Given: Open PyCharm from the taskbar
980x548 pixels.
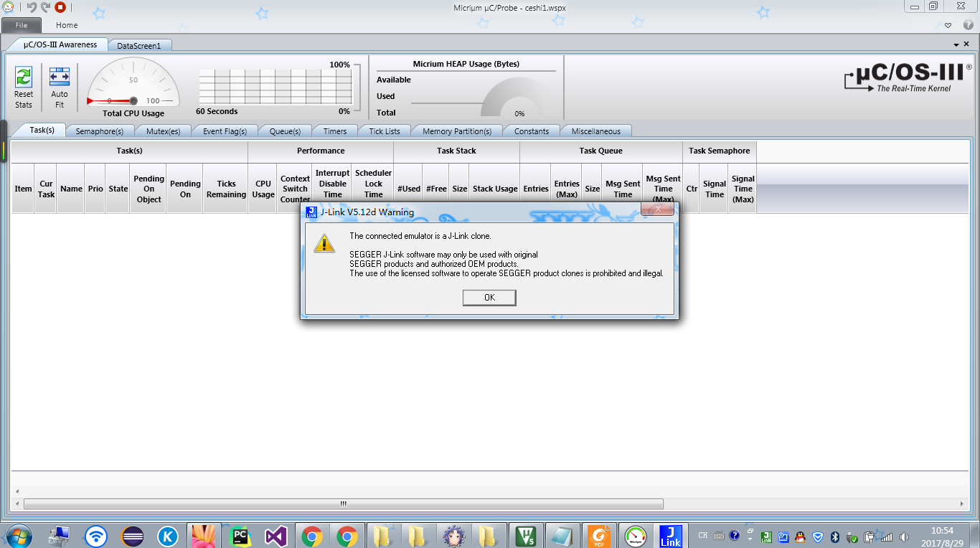Looking at the screenshot, I should [x=240, y=535].
